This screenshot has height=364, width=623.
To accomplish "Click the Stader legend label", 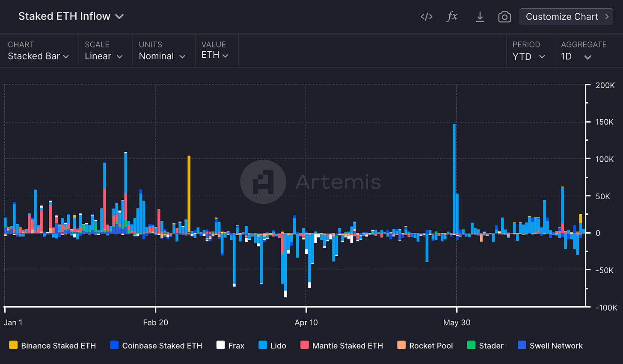I will 491,346.
